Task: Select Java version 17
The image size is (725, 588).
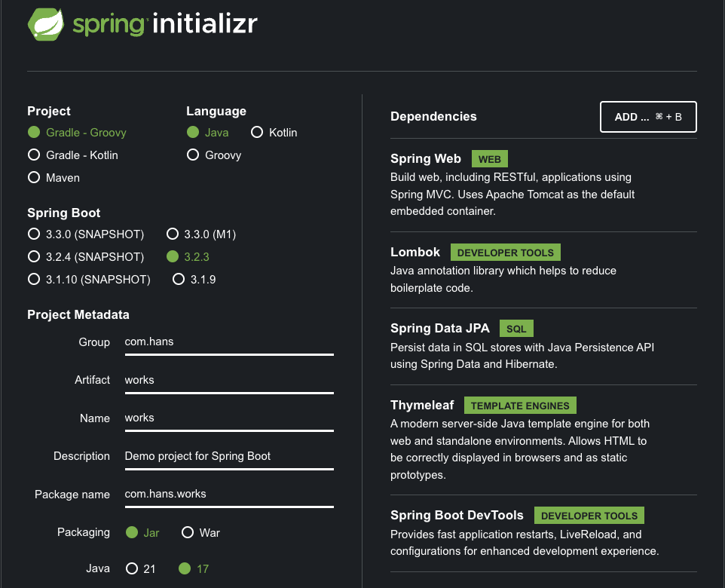Action: [x=194, y=568]
